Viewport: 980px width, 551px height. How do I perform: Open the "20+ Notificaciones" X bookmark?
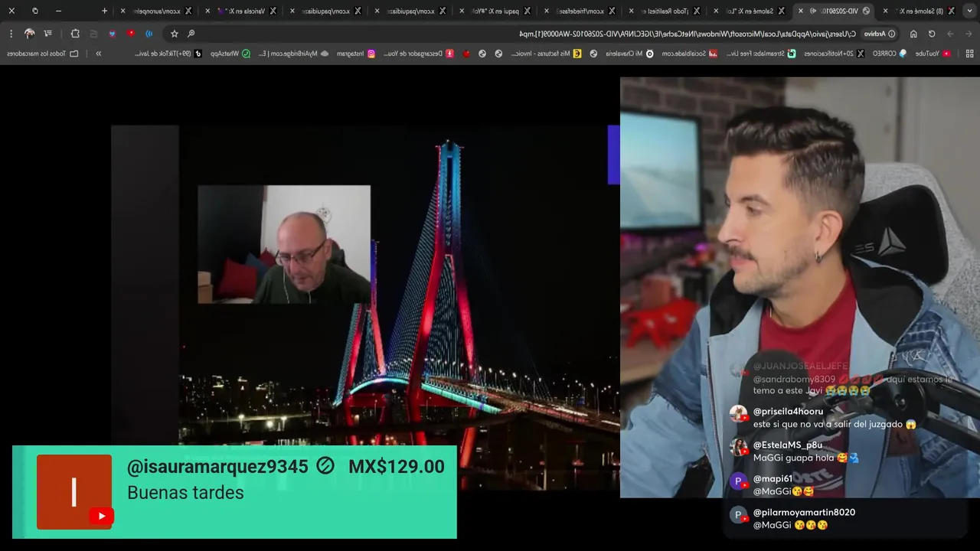pyautogui.click(x=834, y=54)
